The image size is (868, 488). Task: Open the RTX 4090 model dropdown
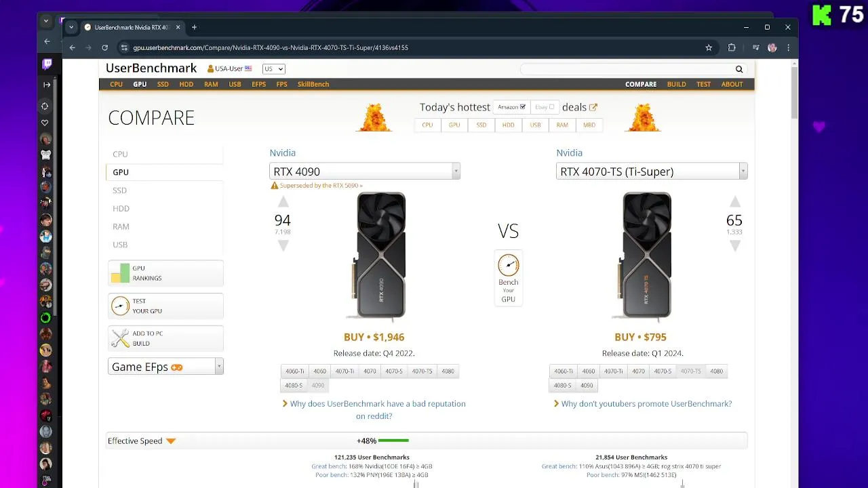coord(365,171)
